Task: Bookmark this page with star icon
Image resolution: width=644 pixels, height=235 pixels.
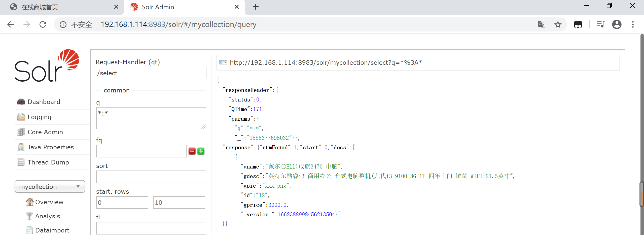Action: 558,24
